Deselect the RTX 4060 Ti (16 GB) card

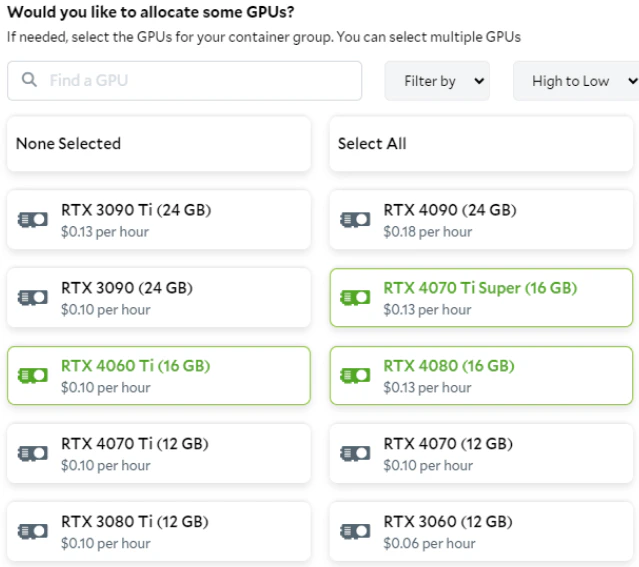pyautogui.click(x=158, y=376)
